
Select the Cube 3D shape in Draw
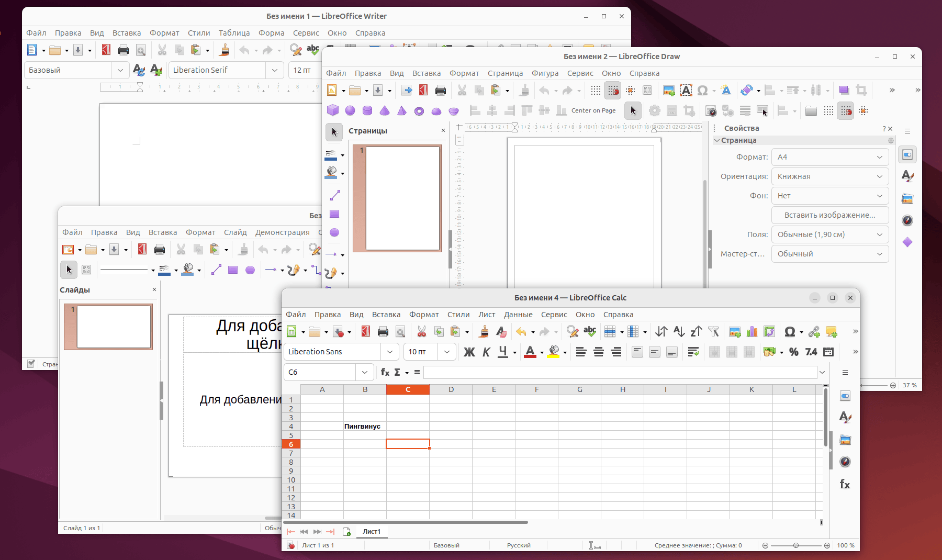tap(332, 110)
